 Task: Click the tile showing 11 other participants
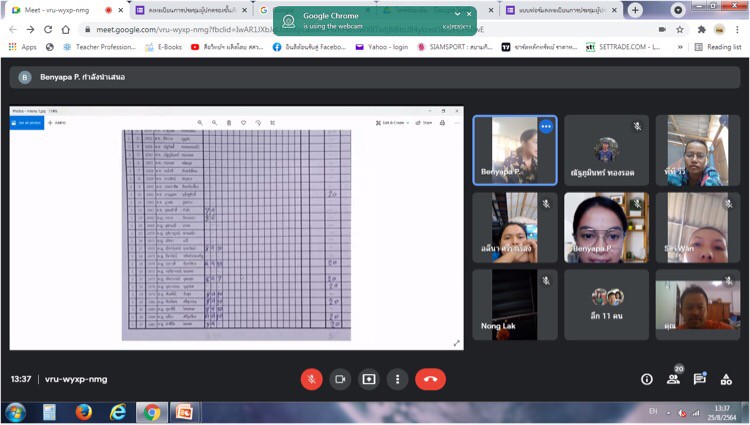606,304
